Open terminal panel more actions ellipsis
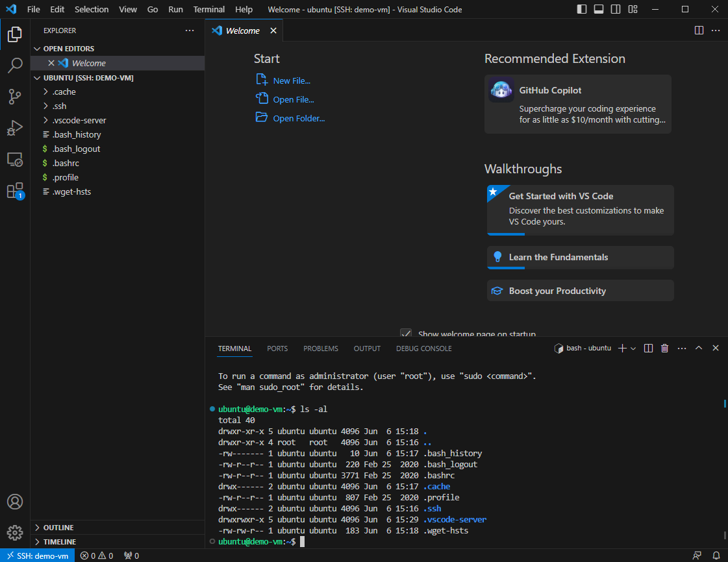This screenshot has width=728, height=562. [682, 348]
